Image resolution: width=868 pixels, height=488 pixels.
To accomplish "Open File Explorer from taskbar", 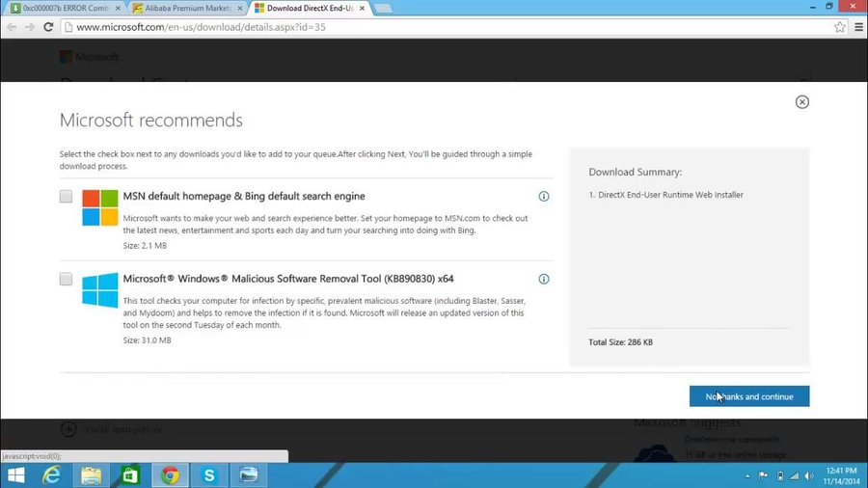I will click(91, 475).
